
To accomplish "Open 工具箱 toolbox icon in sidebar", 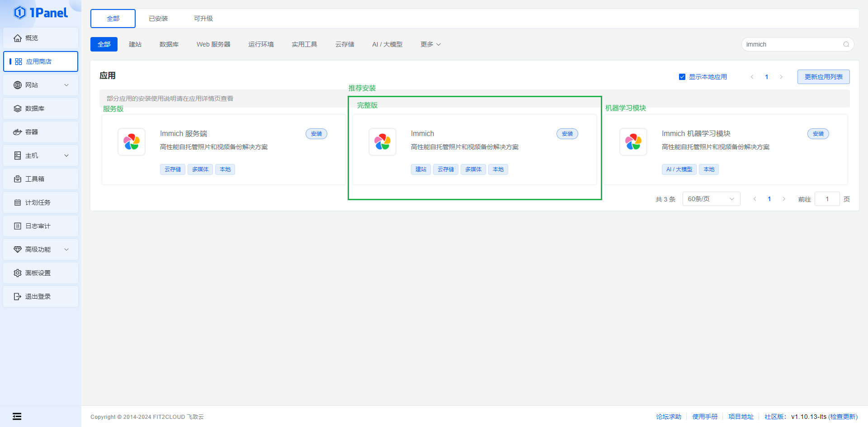I will tap(18, 179).
